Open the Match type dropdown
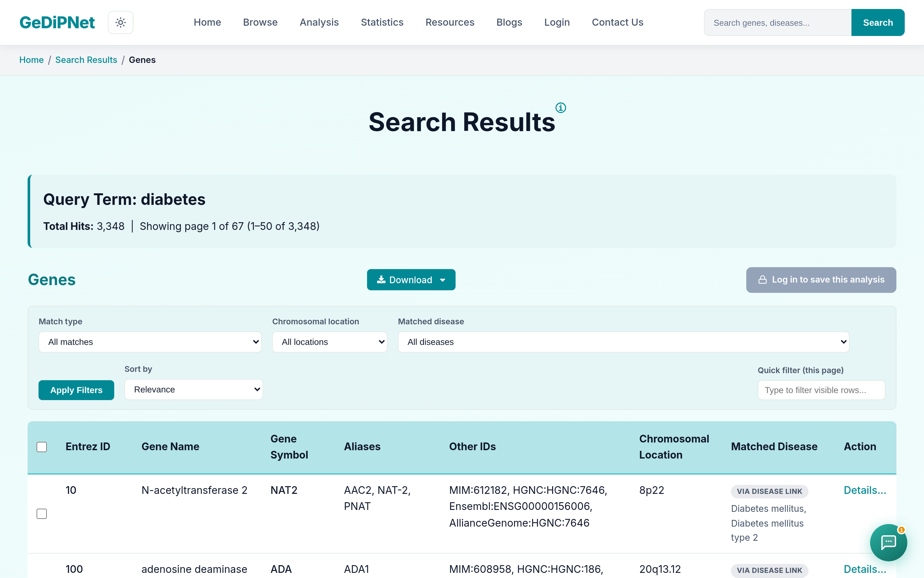The height and width of the screenshot is (578, 924). (x=150, y=342)
